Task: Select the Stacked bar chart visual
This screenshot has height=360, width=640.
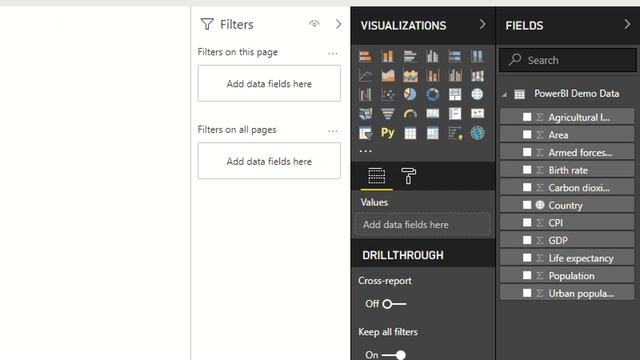Action: [365, 56]
